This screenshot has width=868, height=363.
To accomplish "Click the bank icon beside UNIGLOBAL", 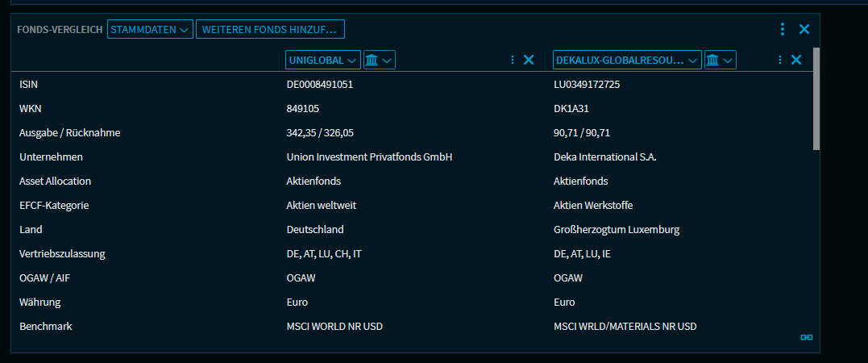I will coord(379,60).
